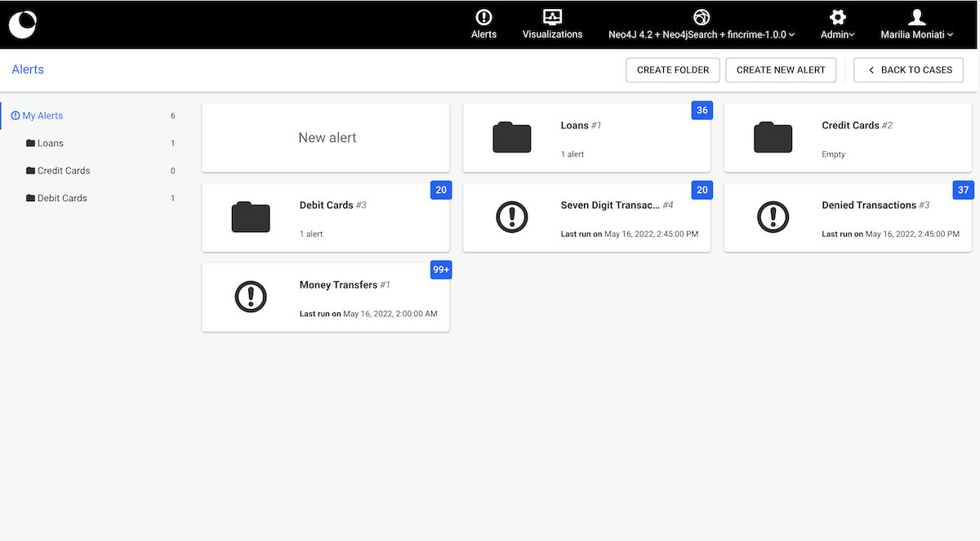Select Loans folder in the sidebar
The width and height of the screenshot is (980, 541).
coord(50,143)
